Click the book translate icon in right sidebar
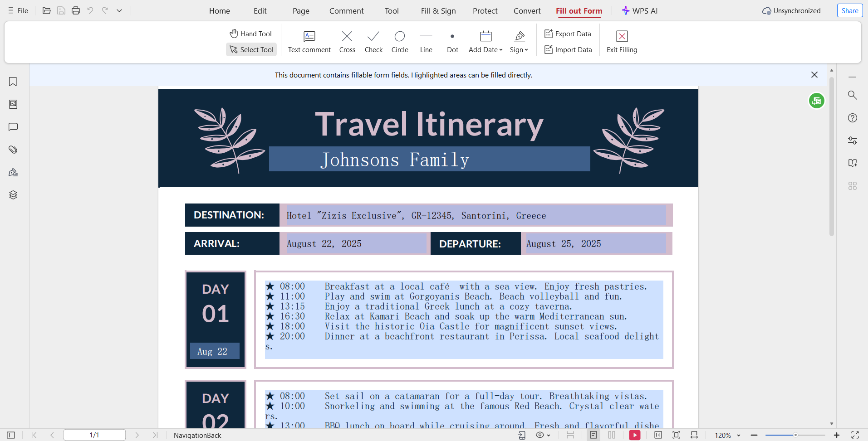Screen dimensions: 868x441 click(x=853, y=163)
